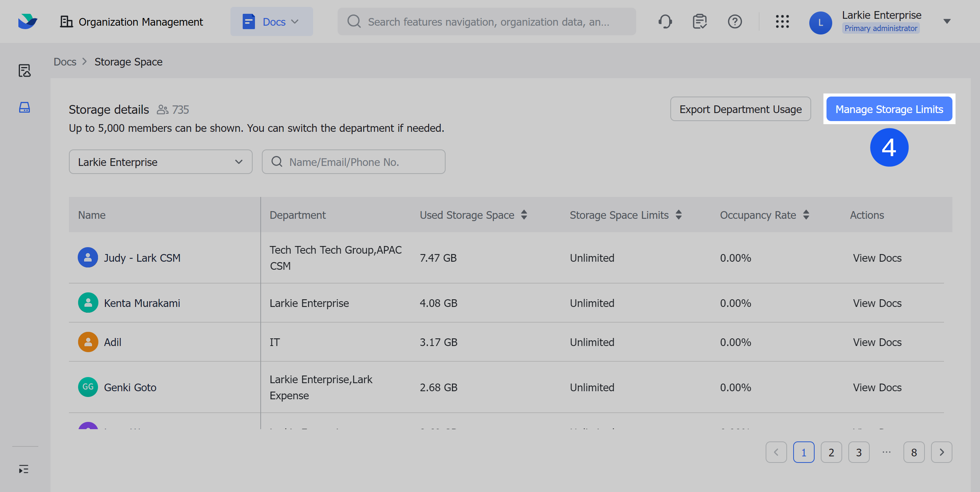The height and width of the screenshot is (492, 980).
Task: Open View Docs for Kenta Murakami
Action: [877, 303]
